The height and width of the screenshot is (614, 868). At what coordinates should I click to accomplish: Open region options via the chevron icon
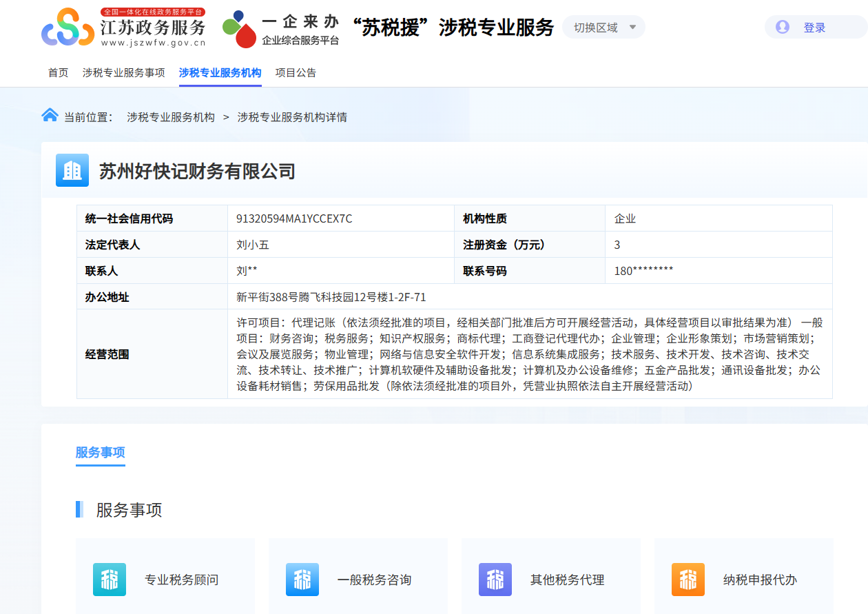point(630,27)
